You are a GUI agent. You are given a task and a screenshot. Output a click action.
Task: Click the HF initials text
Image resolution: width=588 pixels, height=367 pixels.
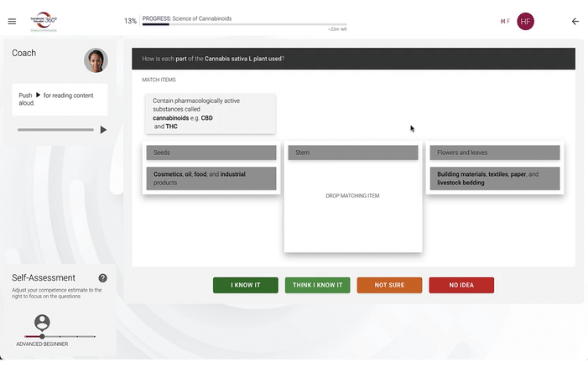(505, 21)
